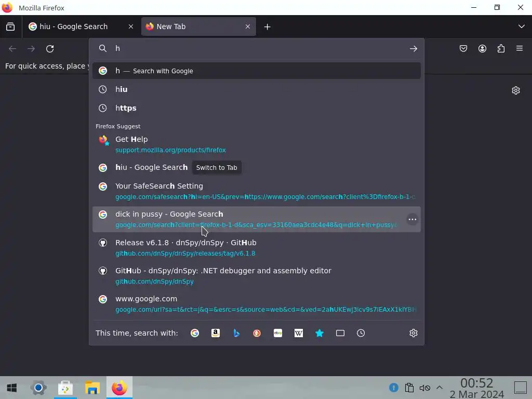Open the www.google.com suggestion
Image resolution: width=532 pixels, height=399 pixels.
coord(257,304)
